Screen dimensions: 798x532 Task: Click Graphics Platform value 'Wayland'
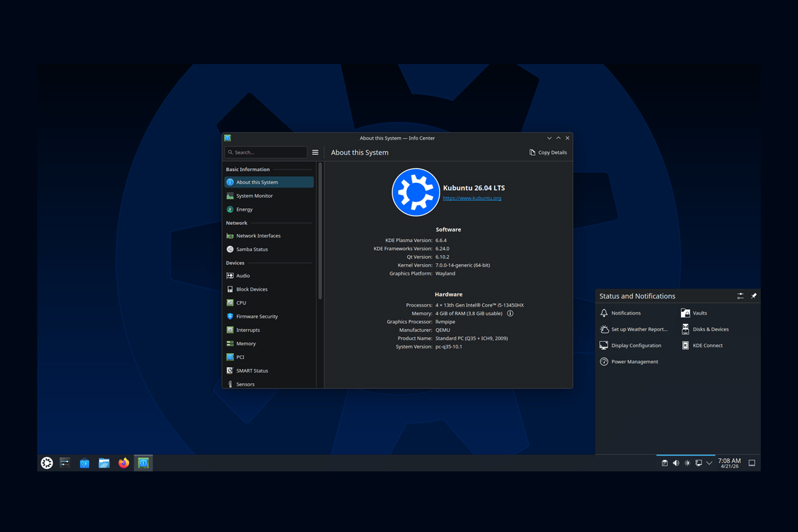pyautogui.click(x=446, y=273)
